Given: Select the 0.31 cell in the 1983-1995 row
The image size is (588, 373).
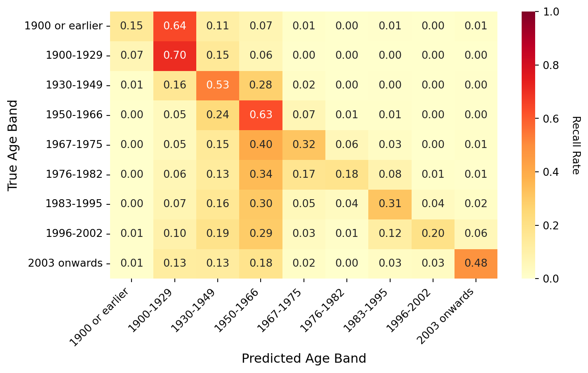Looking at the screenshot, I should tap(390, 204).
